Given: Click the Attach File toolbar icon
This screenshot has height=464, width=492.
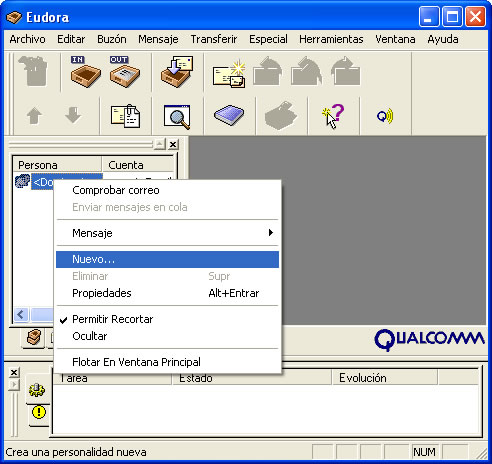Looking at the screenshot, I should 125,116.
